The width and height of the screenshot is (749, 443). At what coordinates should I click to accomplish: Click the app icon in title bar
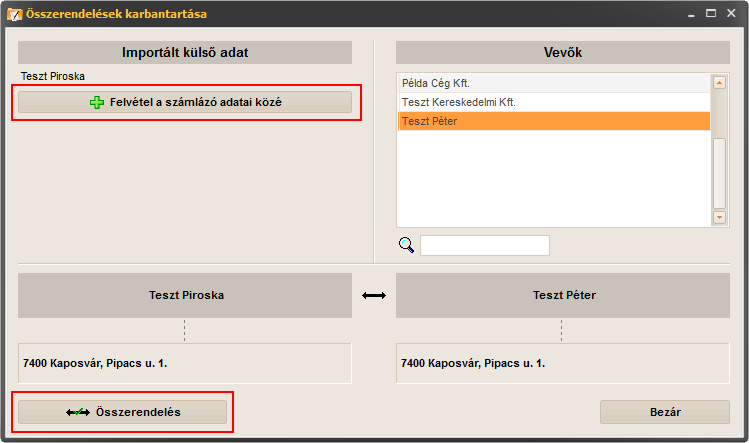point(14,14)
